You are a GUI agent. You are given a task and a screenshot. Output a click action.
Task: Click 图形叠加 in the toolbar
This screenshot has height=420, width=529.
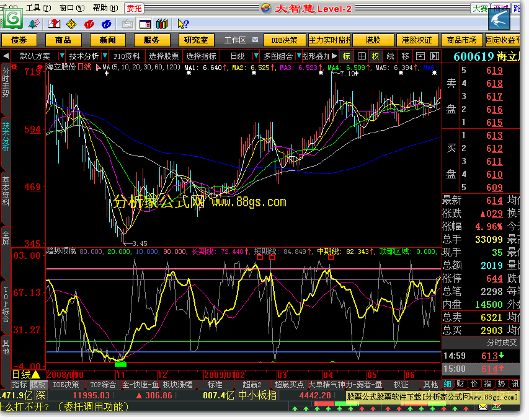tap(316, 56)
